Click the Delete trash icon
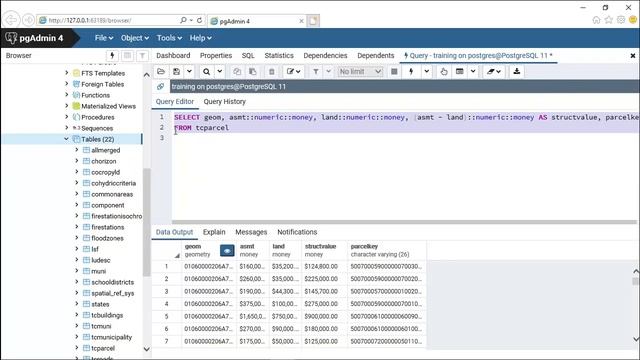 point(271,71)
